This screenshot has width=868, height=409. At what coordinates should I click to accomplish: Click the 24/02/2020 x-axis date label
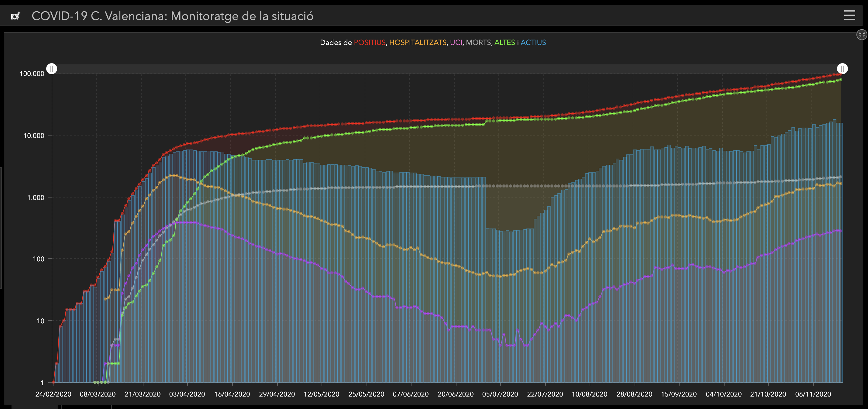pos(53,394)
